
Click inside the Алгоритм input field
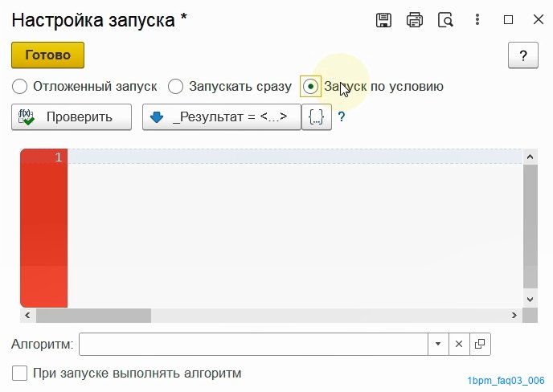tap(253, 344)
